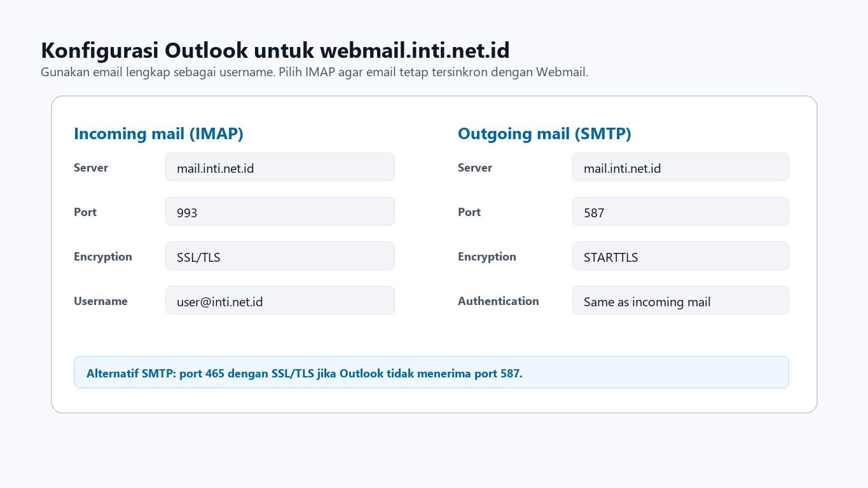Click the SMTP server field mail.inti.net.id
This screenshot has height=488, width=868.
[680, 167]
